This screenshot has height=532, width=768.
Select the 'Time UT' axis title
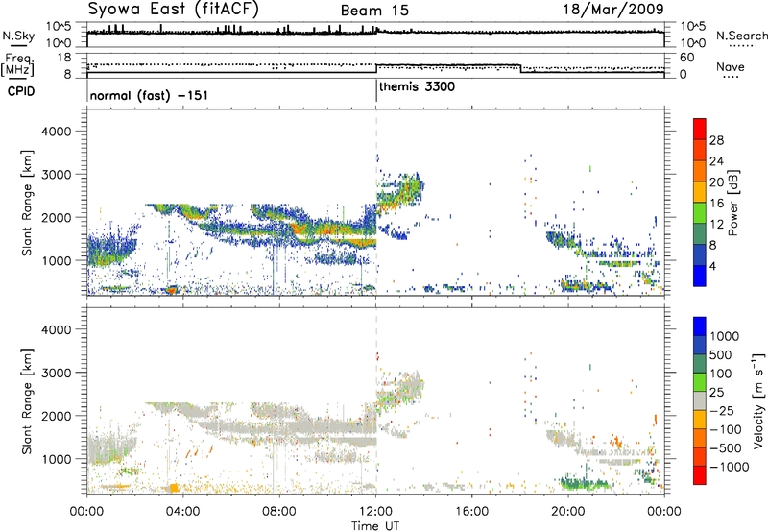tap(375, 526)
